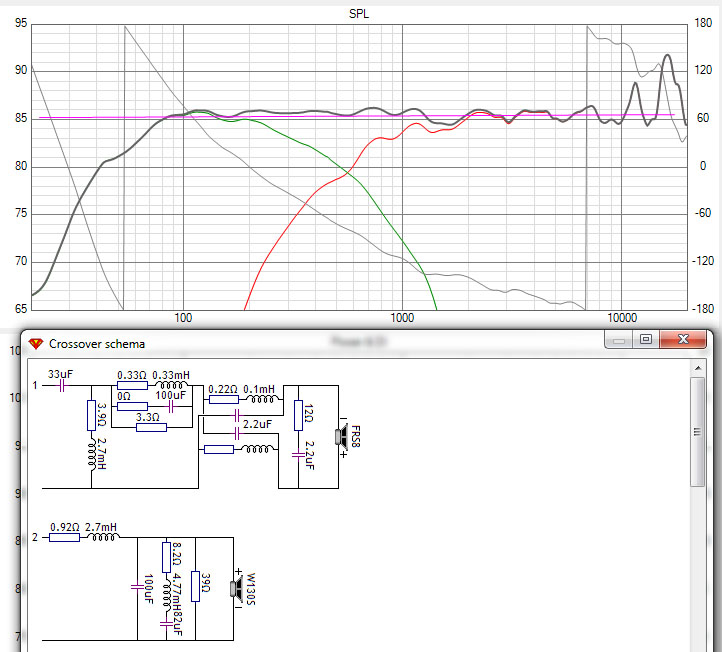Select the 0Ω resistor
The image size is (722, 652).
pos(132,407)
